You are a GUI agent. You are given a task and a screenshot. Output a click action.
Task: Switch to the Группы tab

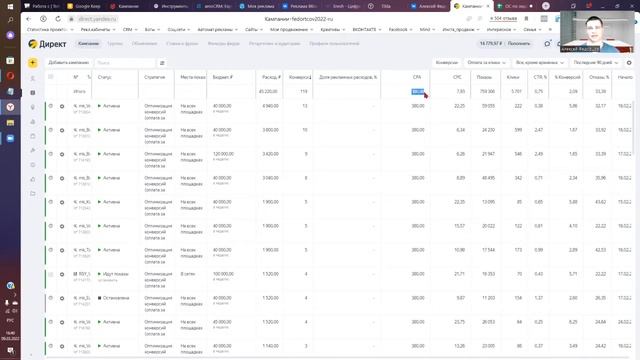[x=115, y=43]
